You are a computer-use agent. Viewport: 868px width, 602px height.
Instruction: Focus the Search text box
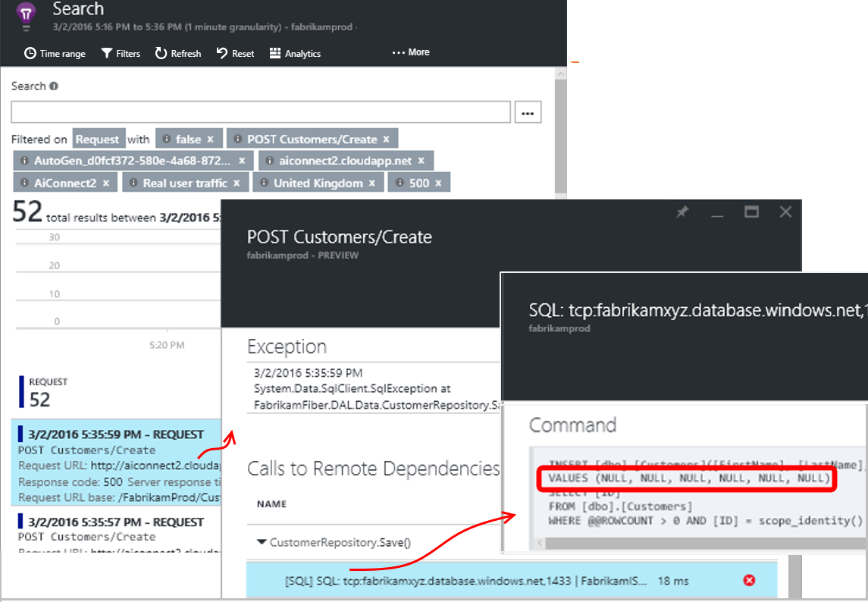pos(261,112)
